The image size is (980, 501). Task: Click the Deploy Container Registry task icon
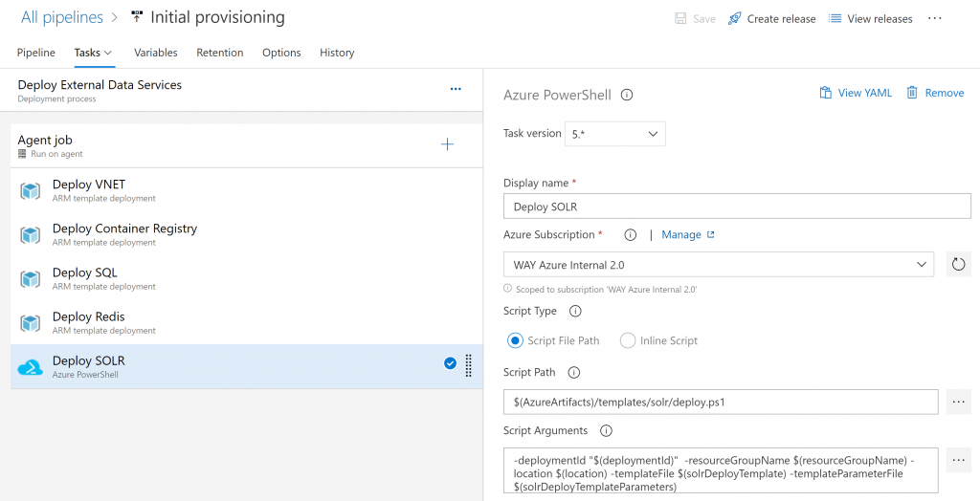click(x=30, y=235)
